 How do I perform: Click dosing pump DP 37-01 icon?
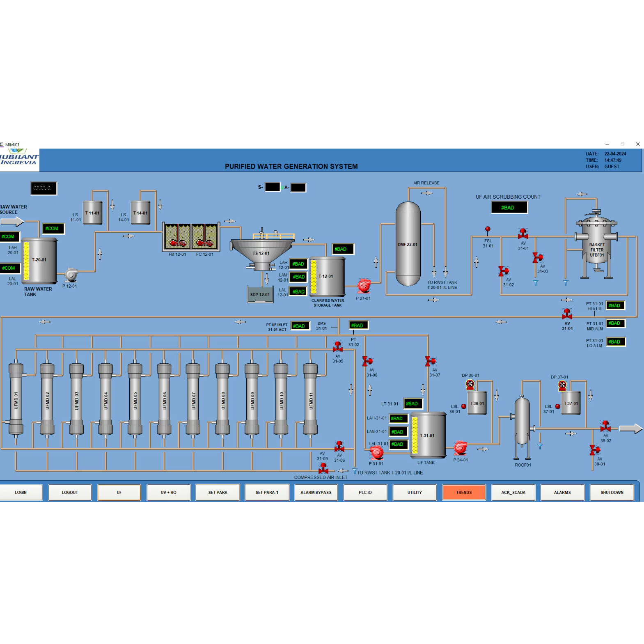(562, 385)
